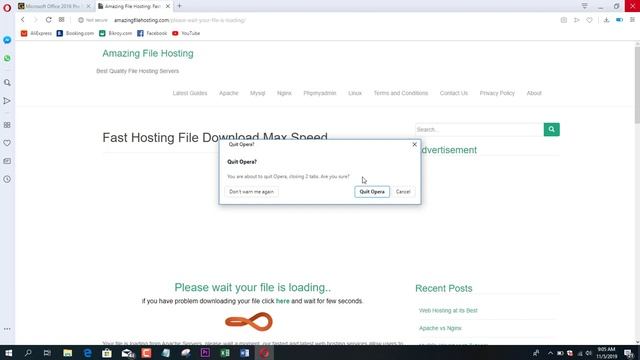The width and height of the screenshot is (640, 360).
Task: Open a new tab
Action: coord(180,6)
